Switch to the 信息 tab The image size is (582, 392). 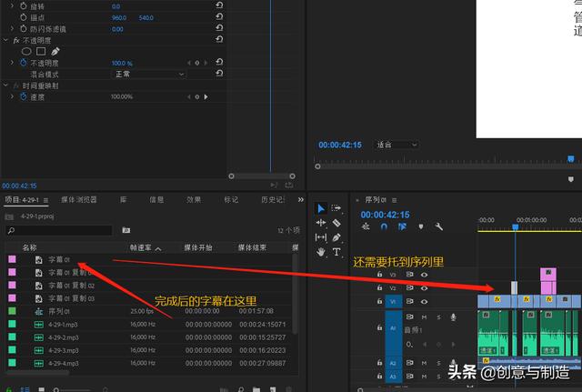pos(156,200)
